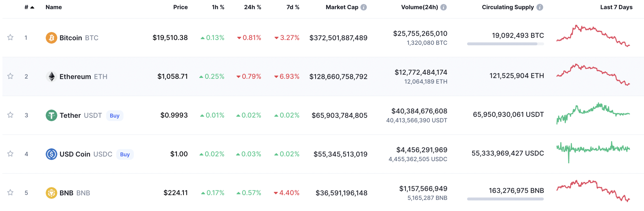Image resolution: width=644 pixels, height=211 pixels.
Task: Click BNB's circulating supply progress bar
Action: pos(505,199)
